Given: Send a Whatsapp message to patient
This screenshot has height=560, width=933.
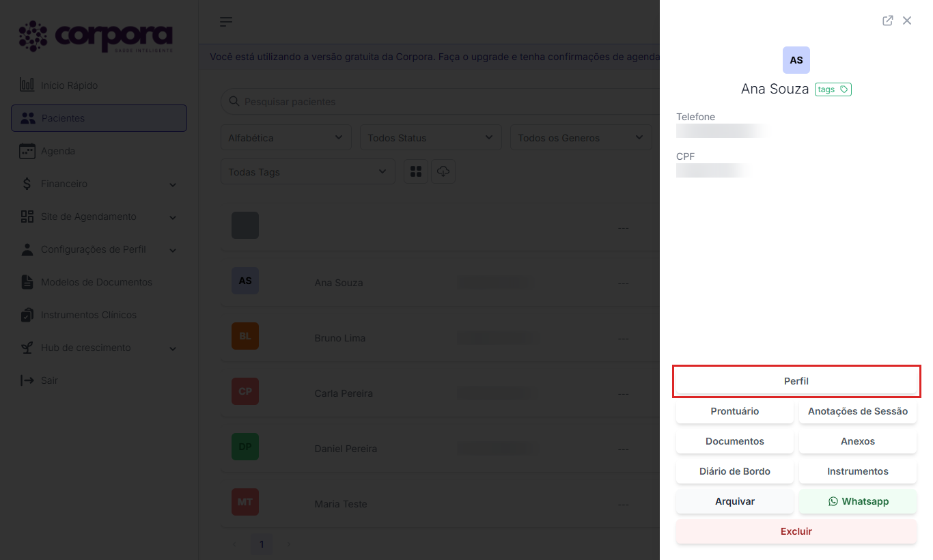Looking at the screenshot, I should pos(858,501).
